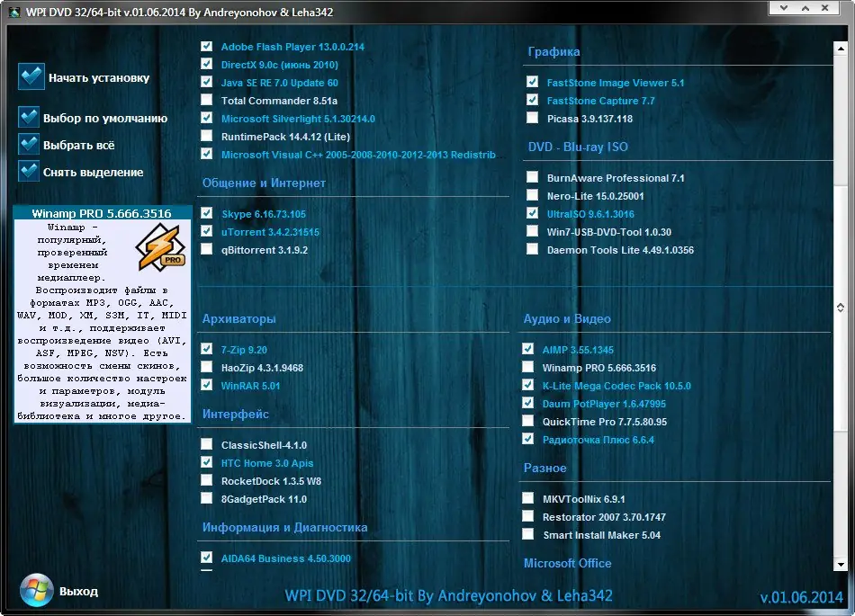Uncheck Skype 6.16.73.105
The height and width of the screenshot is (616, 855).
click(207, 213)
